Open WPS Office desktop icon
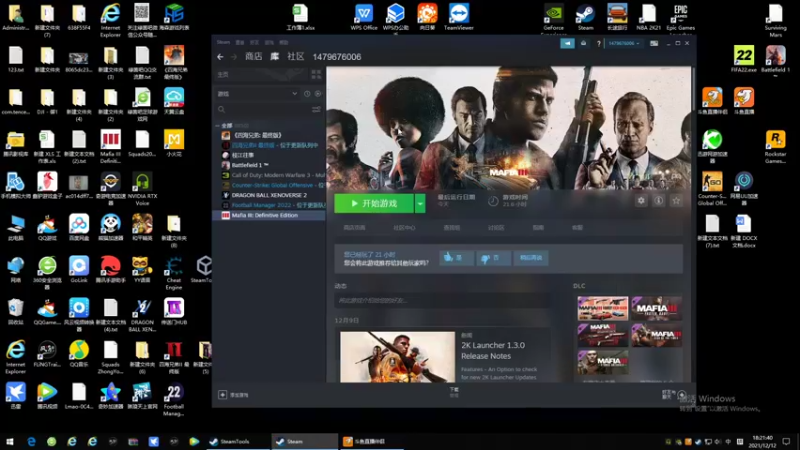800x450 pixels. pos(364,17)
